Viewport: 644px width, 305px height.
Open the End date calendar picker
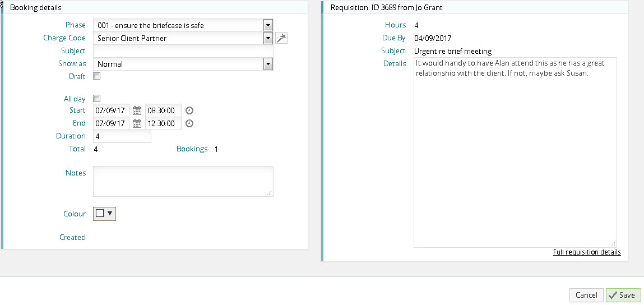(x=137, y=123)
